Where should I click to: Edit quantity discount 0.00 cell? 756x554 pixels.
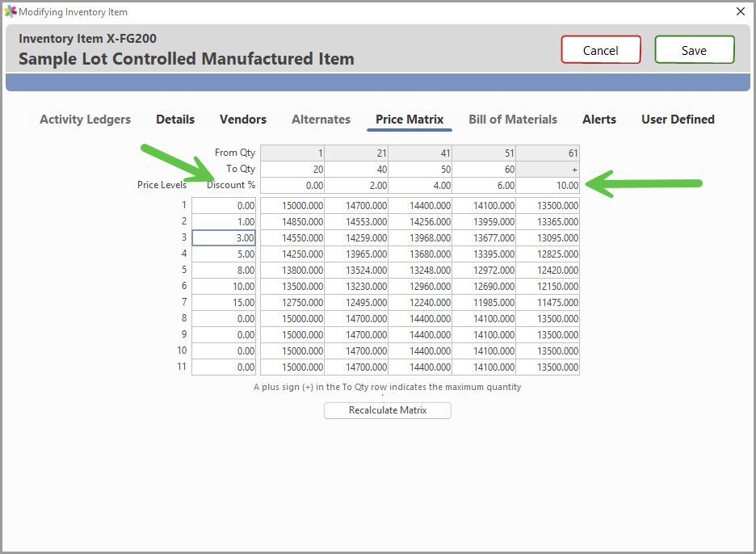click(x=292, y=186)
